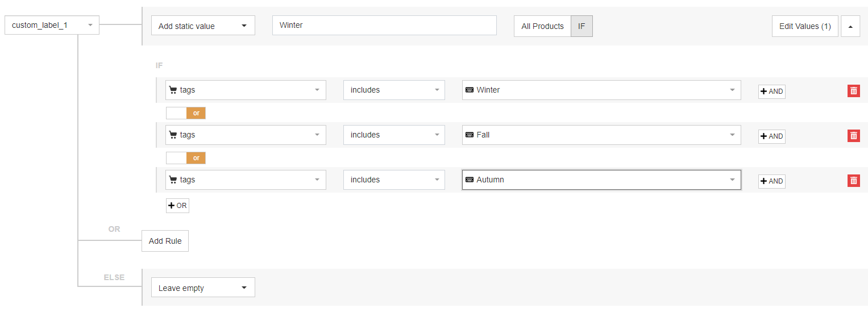Delete the Fall tags condition row
The width and height of the screenshot is (868, 329).
pos(853,135)
